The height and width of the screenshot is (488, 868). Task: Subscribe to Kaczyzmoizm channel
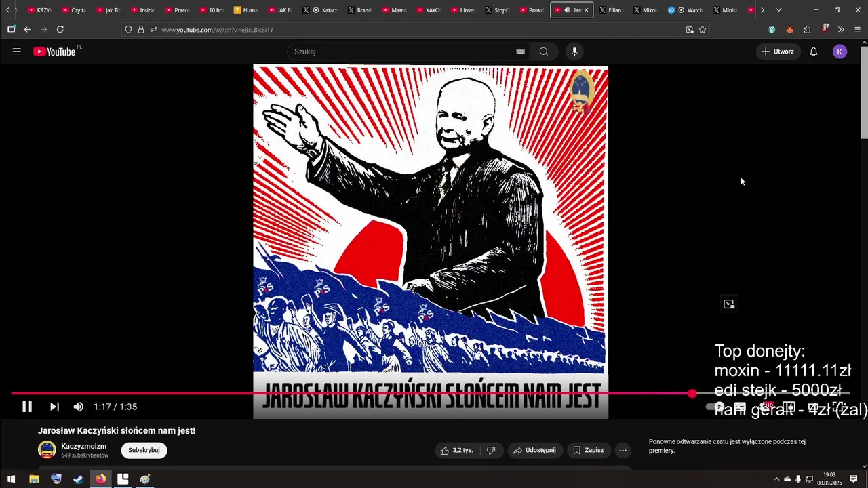144,450
